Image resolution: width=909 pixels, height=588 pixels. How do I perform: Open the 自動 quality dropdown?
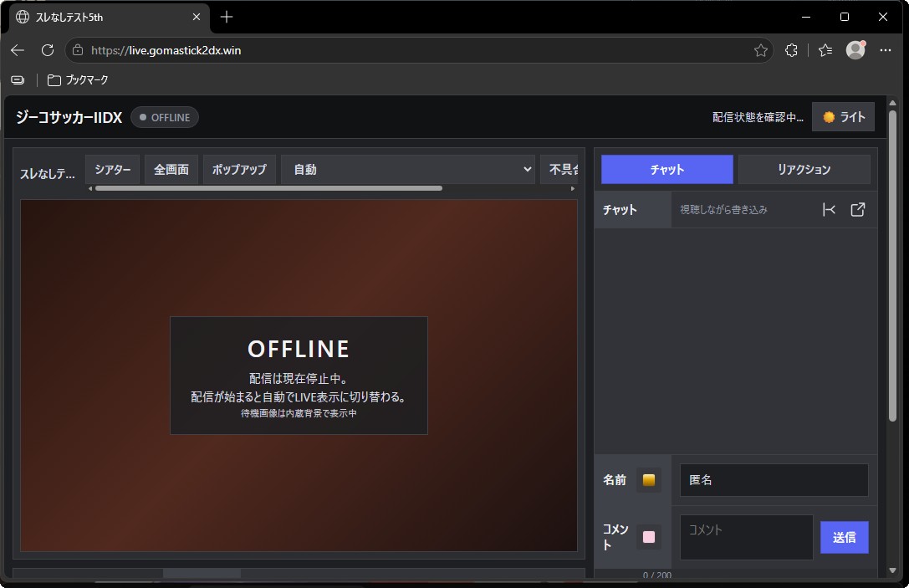point(407,169)
